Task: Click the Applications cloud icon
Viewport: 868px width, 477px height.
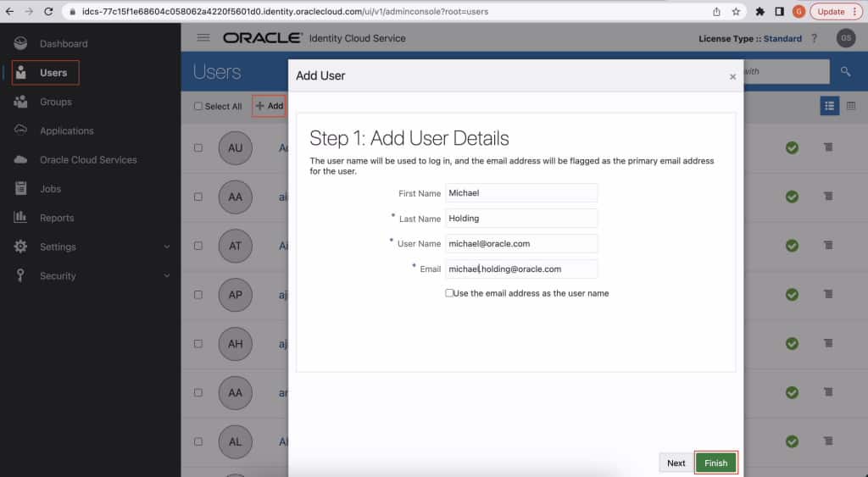Action: (20, 130)
